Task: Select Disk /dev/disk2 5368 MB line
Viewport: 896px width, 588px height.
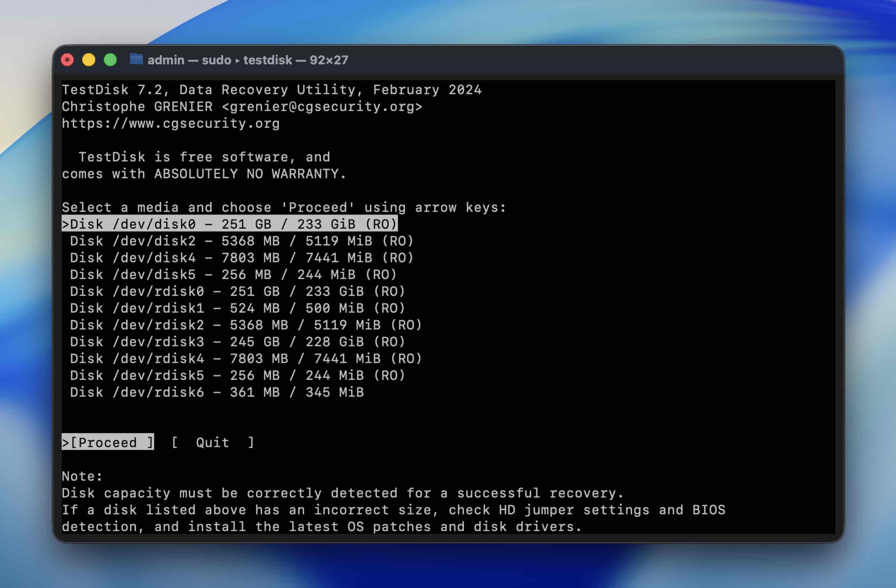Action: [x=242, y=241]
